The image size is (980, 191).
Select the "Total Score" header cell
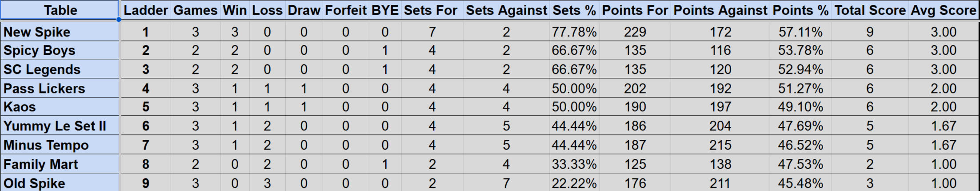coord(870,10)
